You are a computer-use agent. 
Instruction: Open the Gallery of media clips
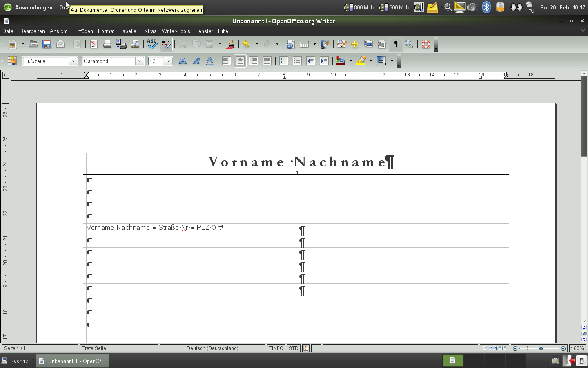368,44
